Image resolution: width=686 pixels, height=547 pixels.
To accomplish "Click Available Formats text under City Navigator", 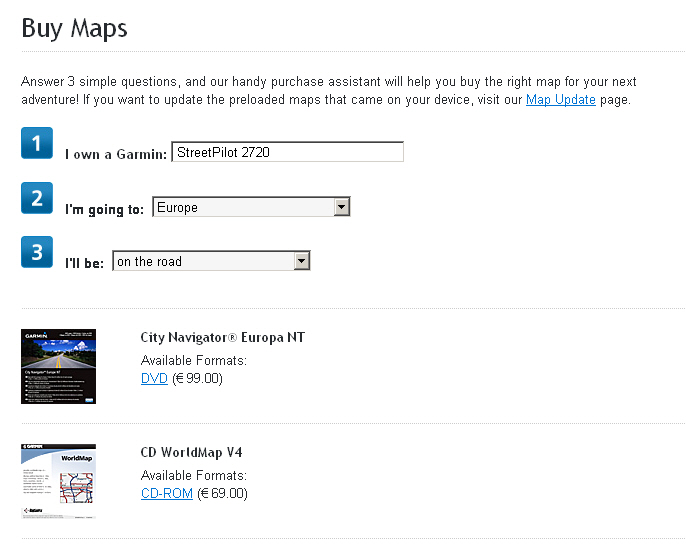I will (193, 361).
